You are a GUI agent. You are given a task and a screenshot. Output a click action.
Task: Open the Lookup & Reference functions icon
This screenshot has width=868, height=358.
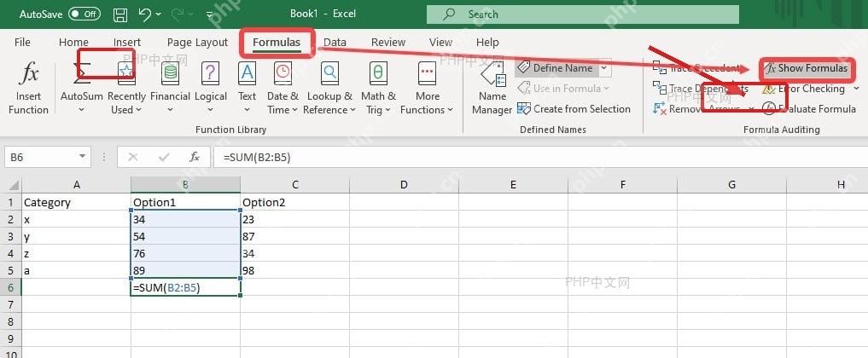(330, 72)
